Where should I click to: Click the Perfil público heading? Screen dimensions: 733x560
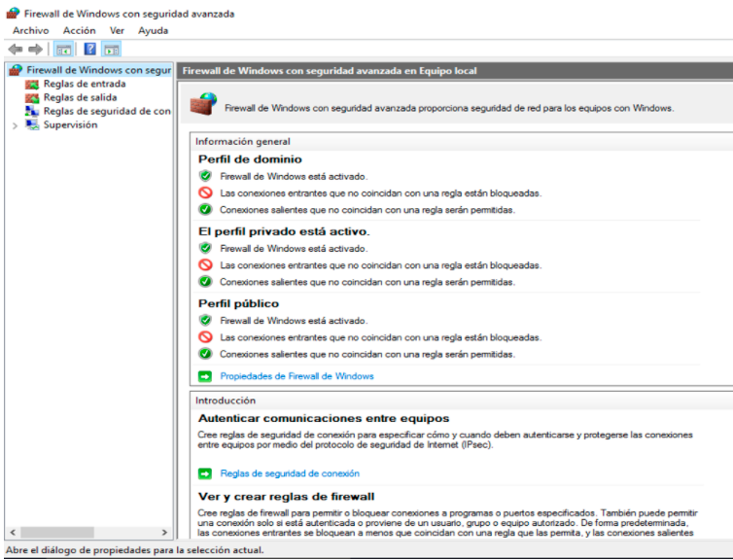tap(238, 304)
